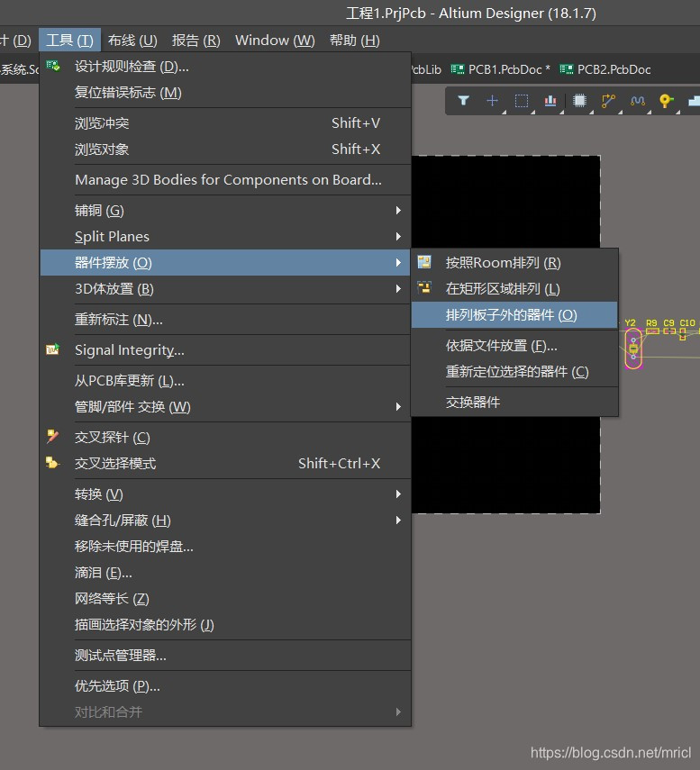Viewport: 700px width, 770px height.
Task: Open the 工具 (T) menu
Action: tap(69, 40)
